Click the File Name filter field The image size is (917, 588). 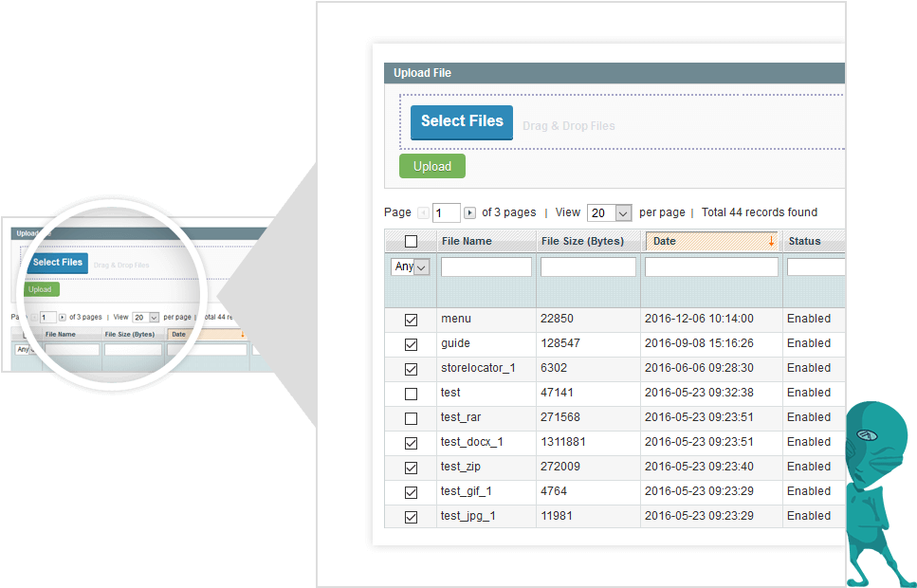(486, 266)
